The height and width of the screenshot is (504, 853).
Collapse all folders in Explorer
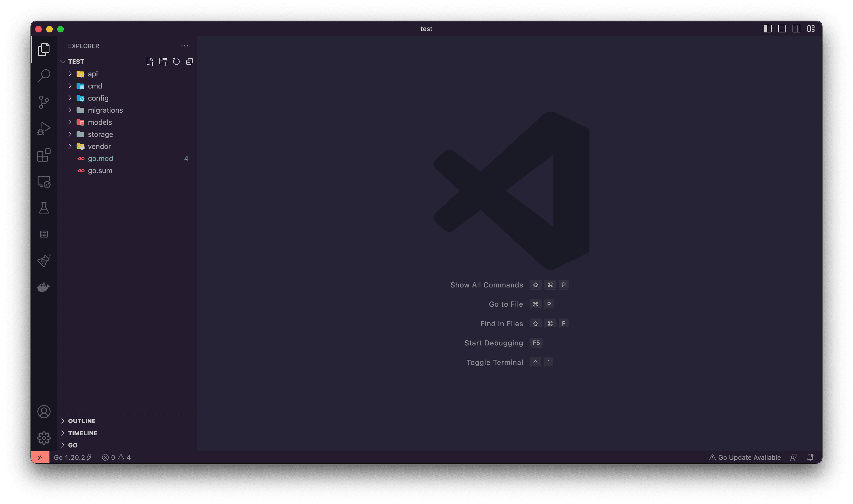click(190, 62)
